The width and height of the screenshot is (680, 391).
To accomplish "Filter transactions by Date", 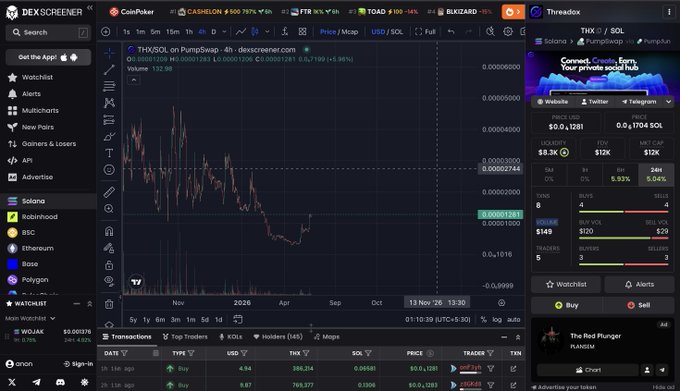I will pyautogui.click(x=124, y=353).
